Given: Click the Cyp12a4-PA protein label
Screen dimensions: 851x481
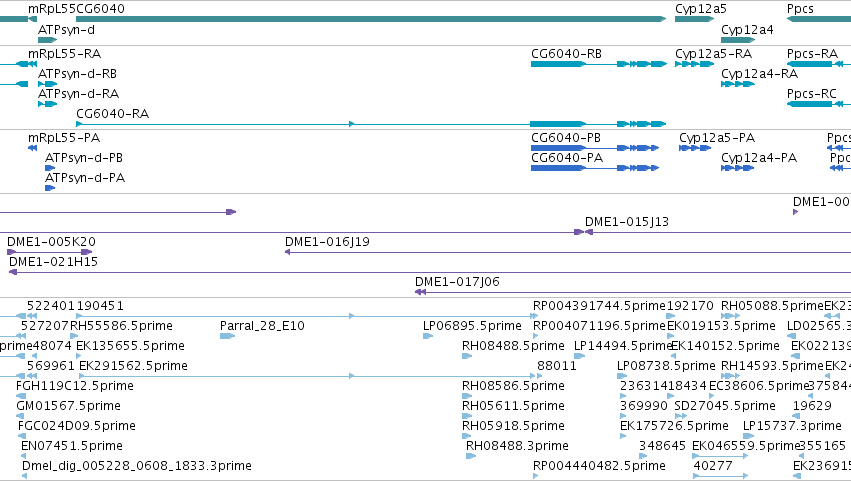Looking at the screenshot, I should point(759,158).
